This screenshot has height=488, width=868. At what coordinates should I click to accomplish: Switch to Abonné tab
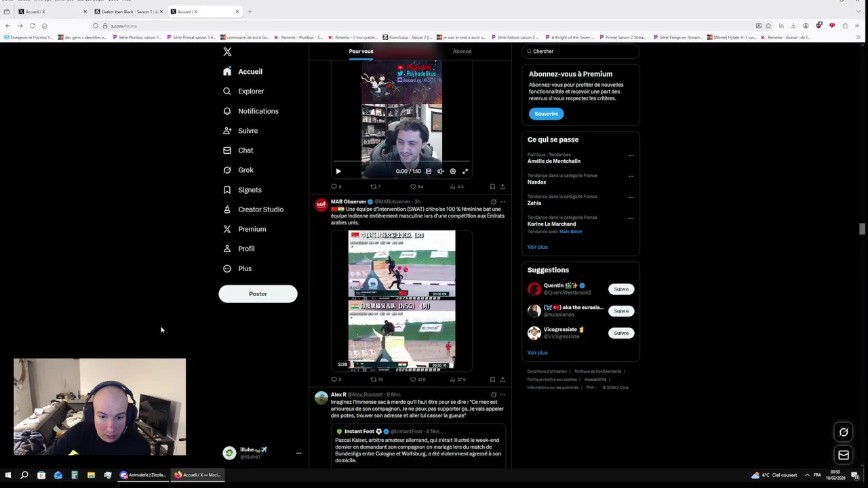pyautogui.click(x=462, y=52)
